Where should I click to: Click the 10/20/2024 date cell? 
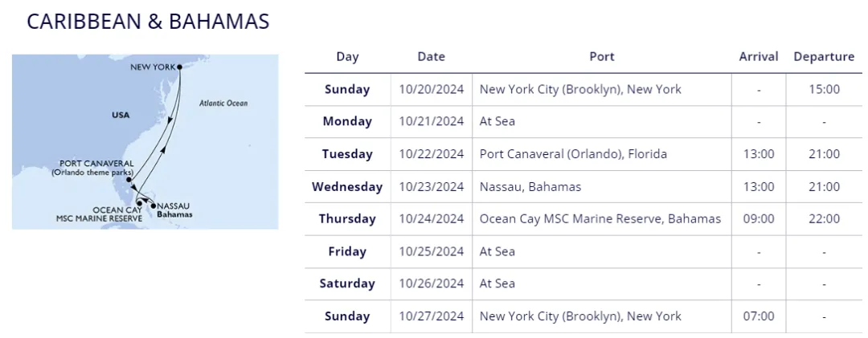point(432,89)
